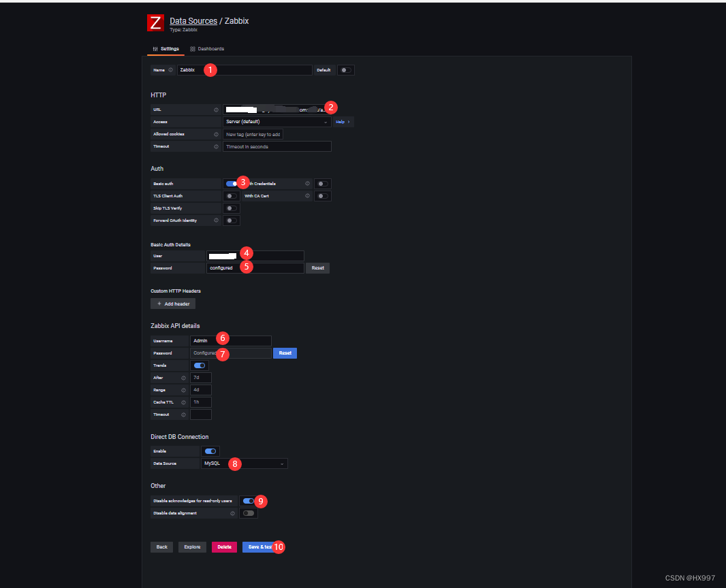
Task: Click the Explore button
Action: pyautogui.click(x=192, y=546)
